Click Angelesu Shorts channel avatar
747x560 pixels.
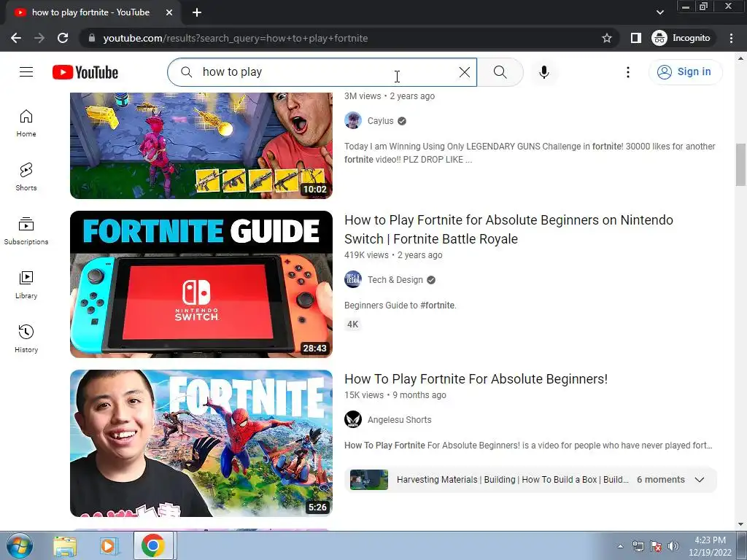(x=353, y=419)
